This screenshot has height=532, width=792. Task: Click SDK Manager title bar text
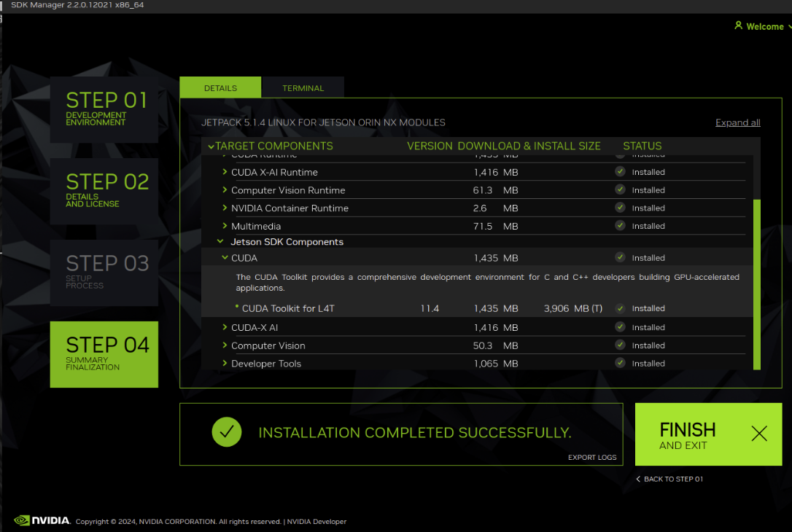coord(77,5)
